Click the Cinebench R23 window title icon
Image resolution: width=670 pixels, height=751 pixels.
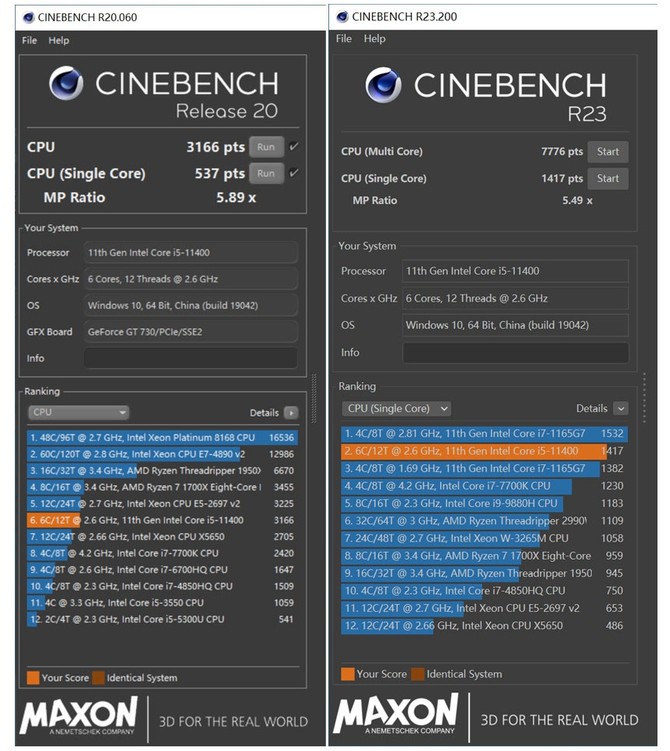[x=343, y=16]
